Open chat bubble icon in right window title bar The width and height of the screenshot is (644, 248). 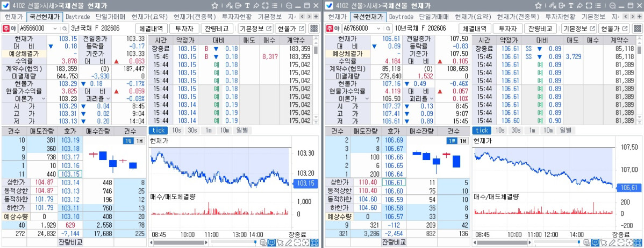click(x=612, y=6)
